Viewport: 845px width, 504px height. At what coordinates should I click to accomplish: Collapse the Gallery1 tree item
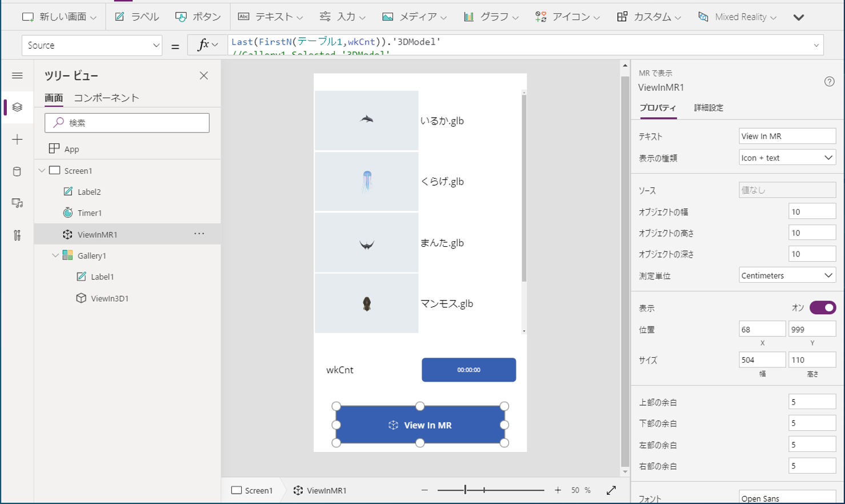(55, 255)
